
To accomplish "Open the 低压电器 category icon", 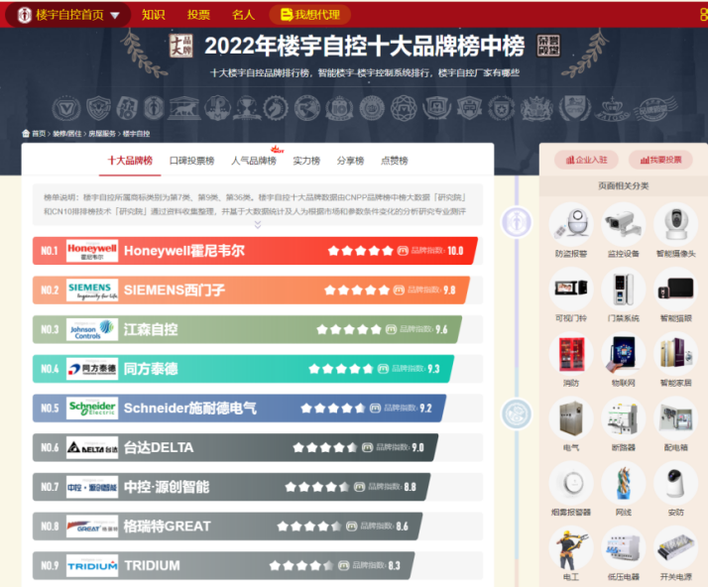I will point(623,547).
